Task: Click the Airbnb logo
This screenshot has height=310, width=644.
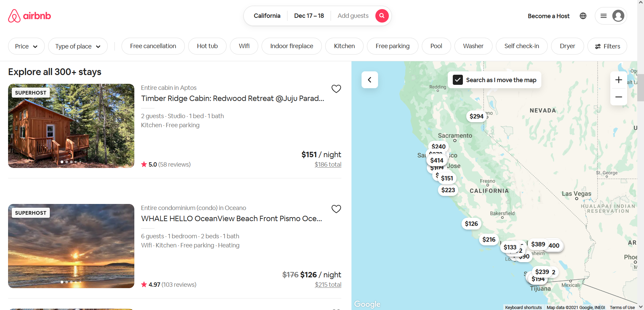Action: tap(29, 15)
